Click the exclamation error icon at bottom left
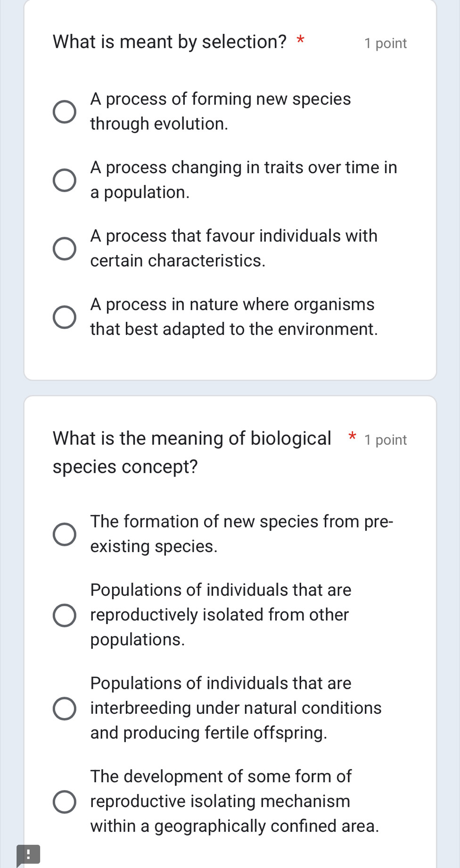The width and height of the screenshot is (460, 868). click(x=29, y=853)
